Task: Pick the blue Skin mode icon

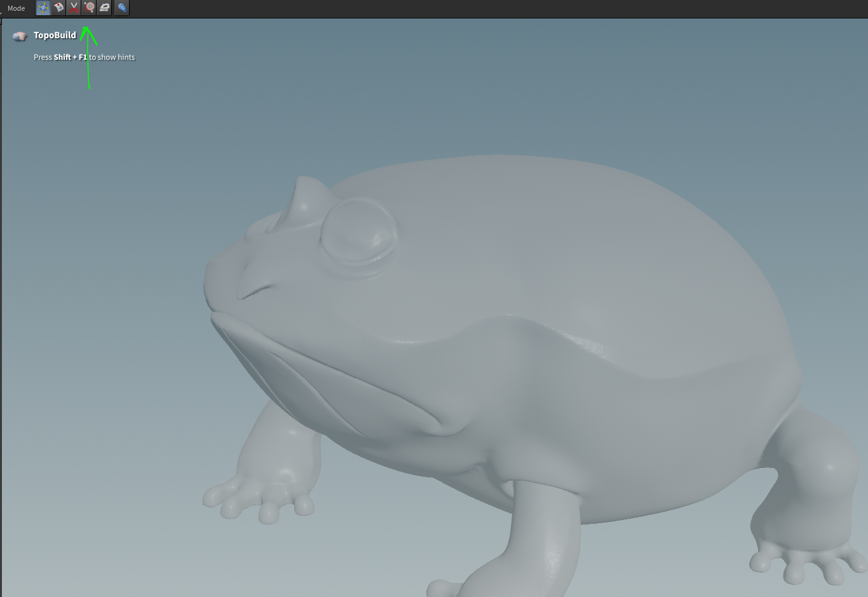Action: [x=122, y=8]
